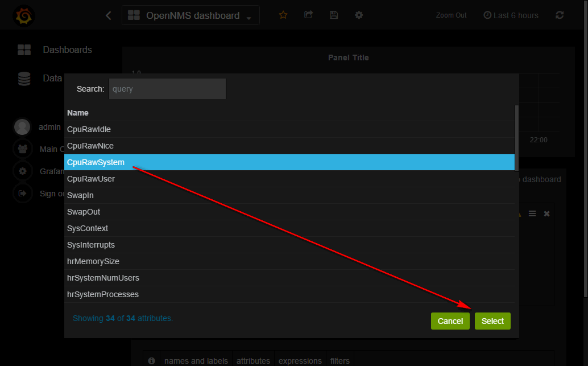This screenshot has width=588, height=366.
Task: Select the SwapIn attribute row
Action: (x=289, y=195)
